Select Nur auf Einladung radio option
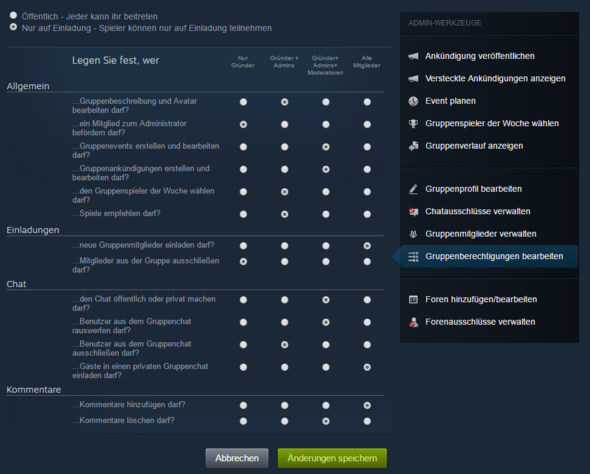 (x=14, y=27)
